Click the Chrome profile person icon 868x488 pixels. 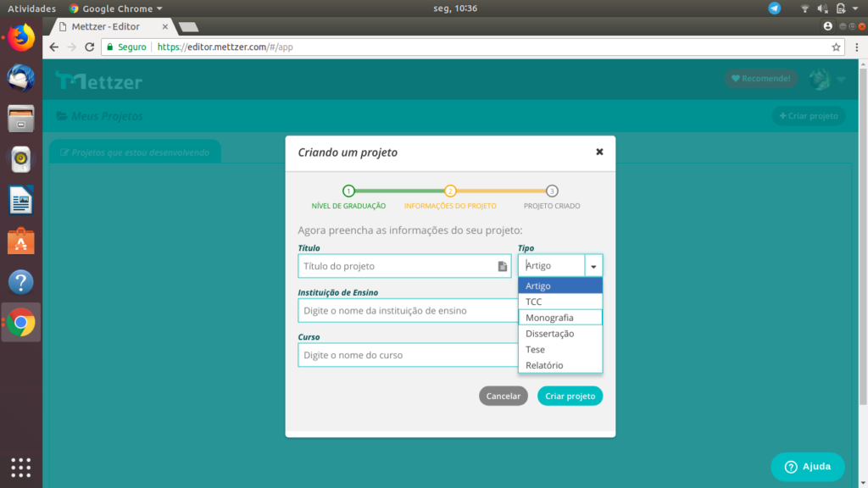pyautogui.click(x=827, y=26)
